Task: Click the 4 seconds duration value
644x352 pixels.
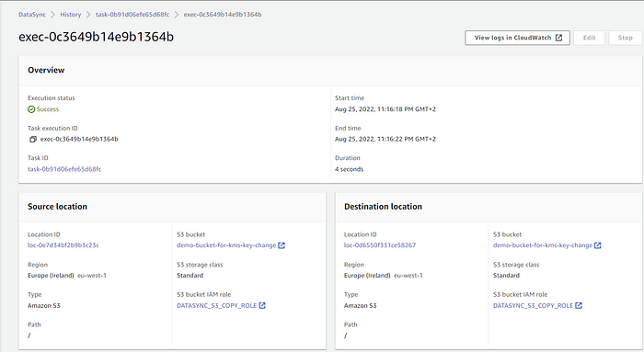Action: (x=349, y=169)
